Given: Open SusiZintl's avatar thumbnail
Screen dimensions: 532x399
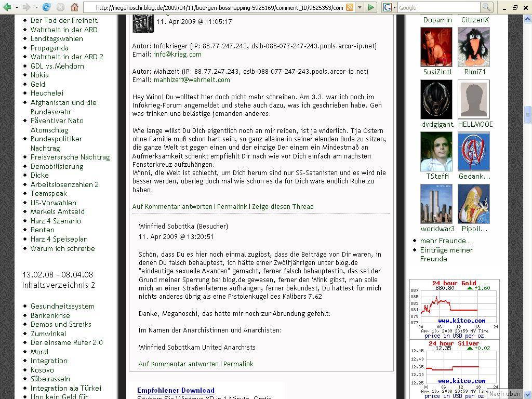Looking at the screenshot, I should point(436,47).
